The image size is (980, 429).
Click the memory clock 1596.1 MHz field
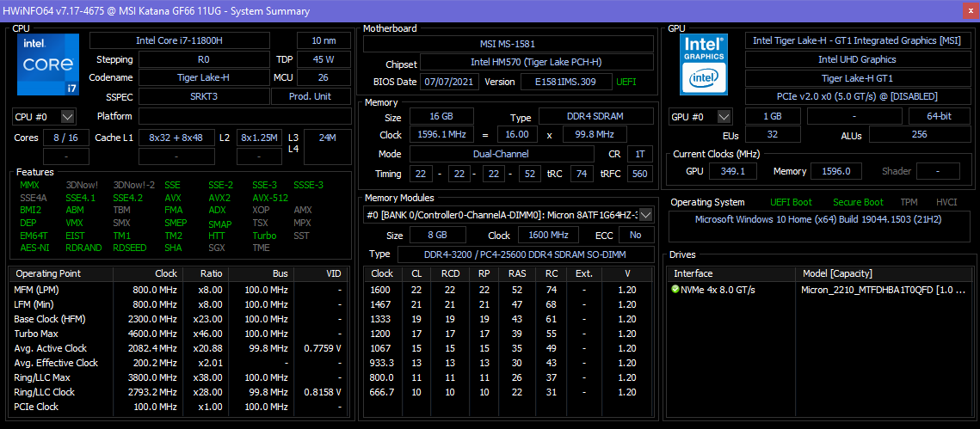point(441,135)
